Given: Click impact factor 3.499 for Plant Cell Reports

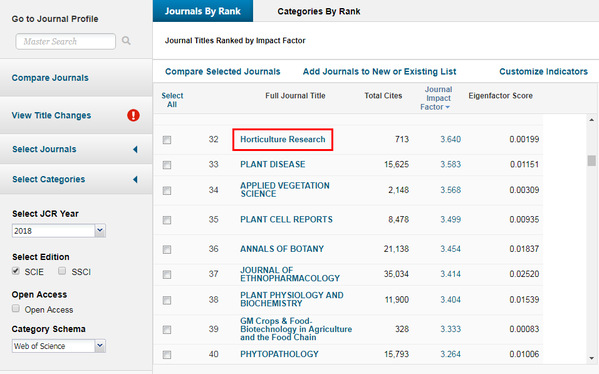Looking at the screenshot, I should (x=450, y=220).
